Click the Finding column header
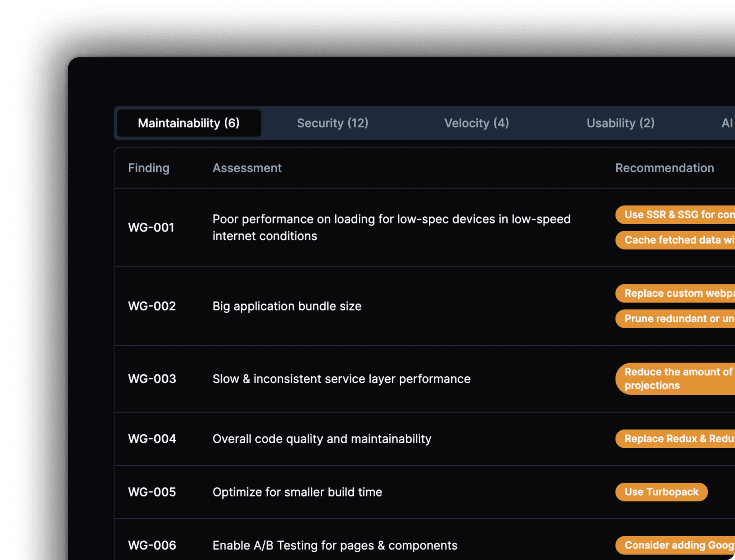Screen dimensions: 735x560 coord(149,168)
